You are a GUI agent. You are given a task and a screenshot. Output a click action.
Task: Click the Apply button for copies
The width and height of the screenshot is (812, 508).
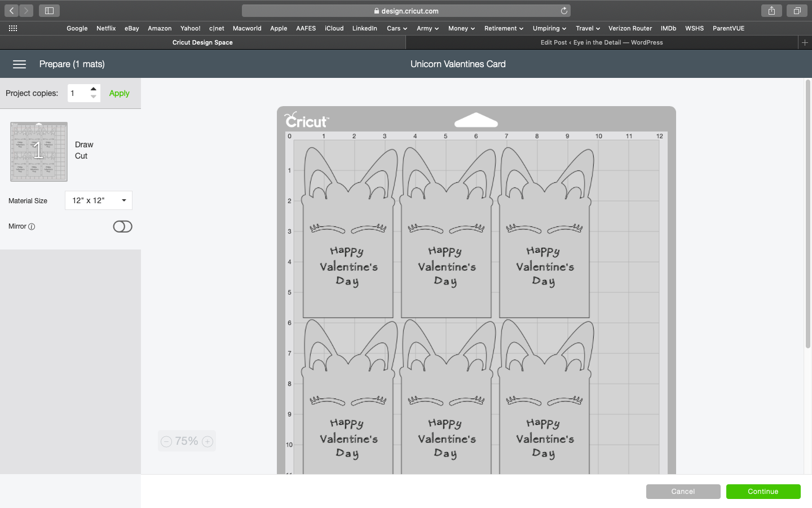click(x=119, y=93)
